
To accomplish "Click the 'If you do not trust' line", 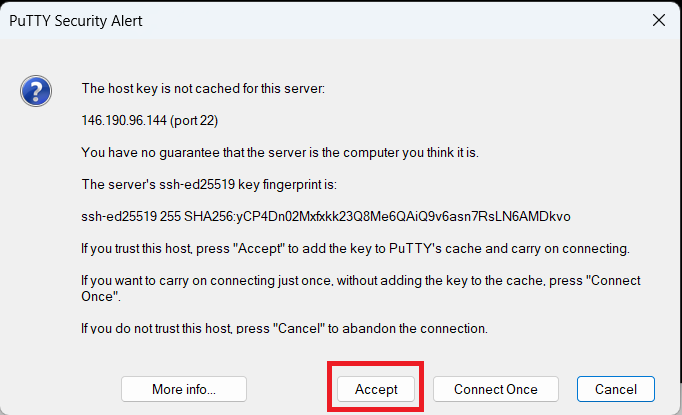I will tap(284, 328).
